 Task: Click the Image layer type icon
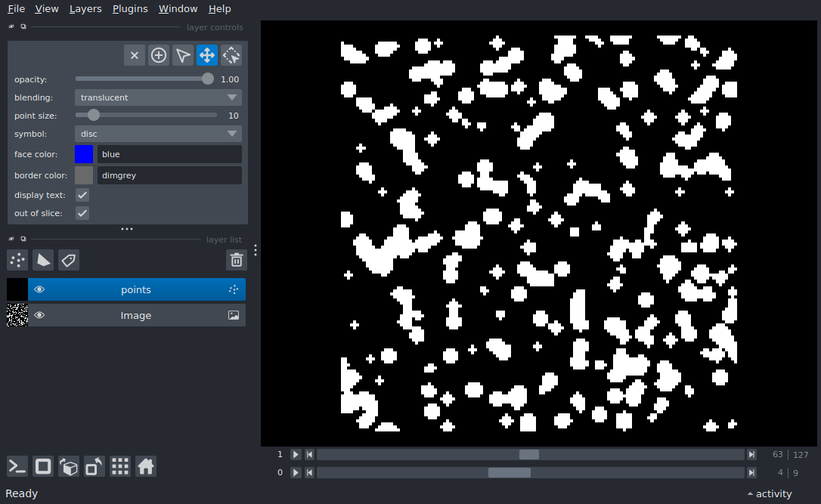234,315
